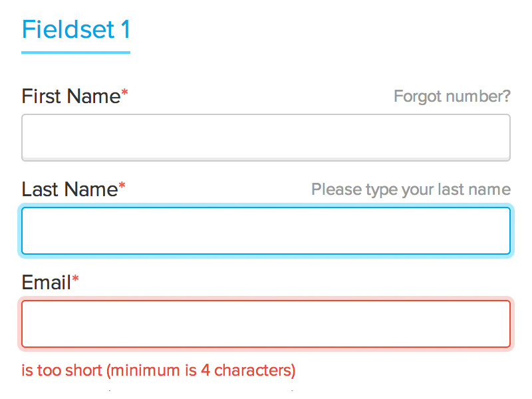Click the red asterisk beside Email
532x399 pixels.
75,281
